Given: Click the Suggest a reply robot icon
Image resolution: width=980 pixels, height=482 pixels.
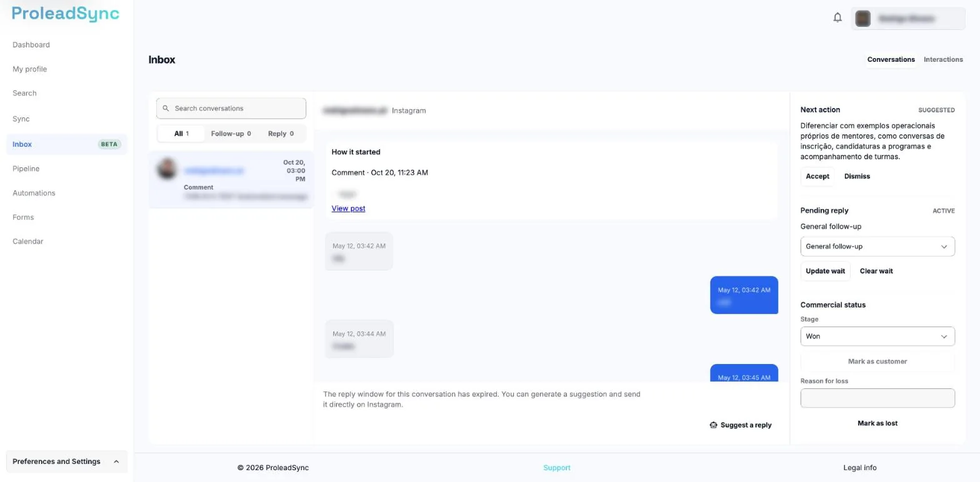Looking at the screenshot, I should 713,425.
